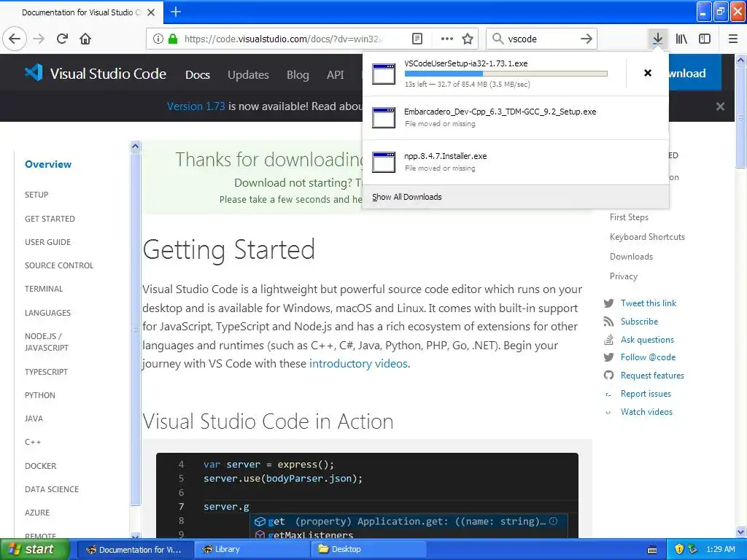
Task: Show site information icon in address bar
Action: click(x=158, y=39)
